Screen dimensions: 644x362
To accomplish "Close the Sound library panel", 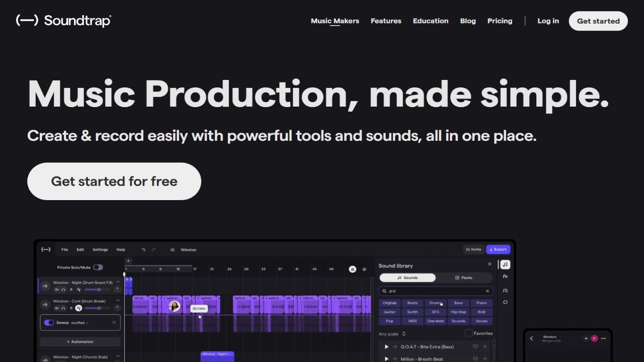I will tap(490, 264).
